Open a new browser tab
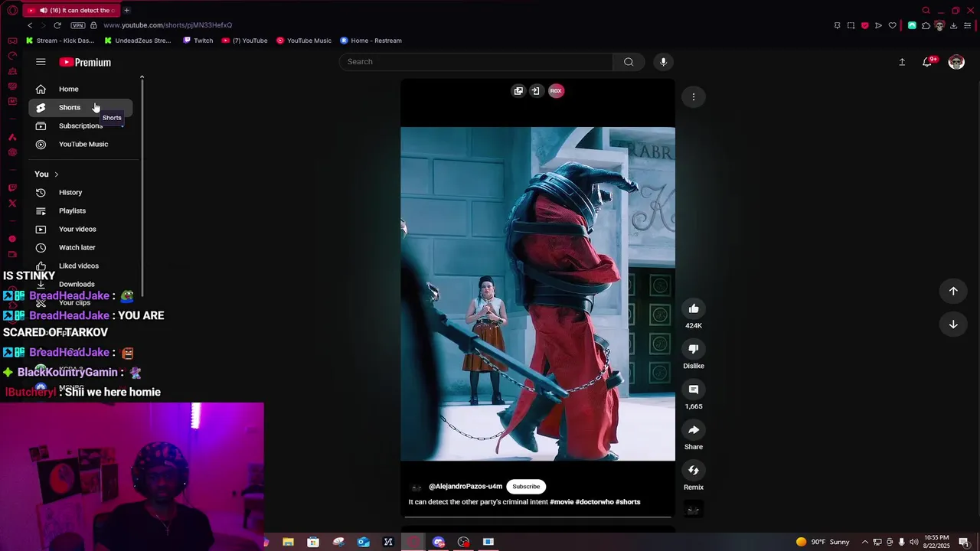The width and height of the screenshot is (980, 551). pyautogui.click(x=126, y=10)
